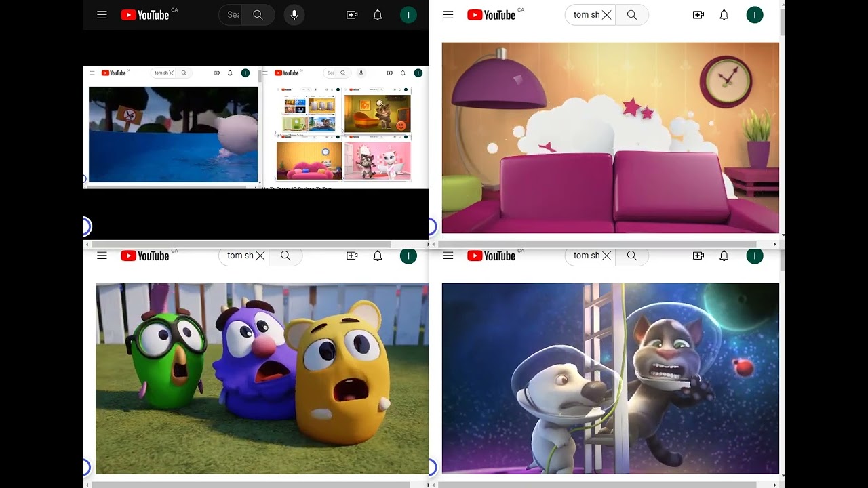Click Create video icon in top-right pane
868x488 pixels.
coord(698,15)
